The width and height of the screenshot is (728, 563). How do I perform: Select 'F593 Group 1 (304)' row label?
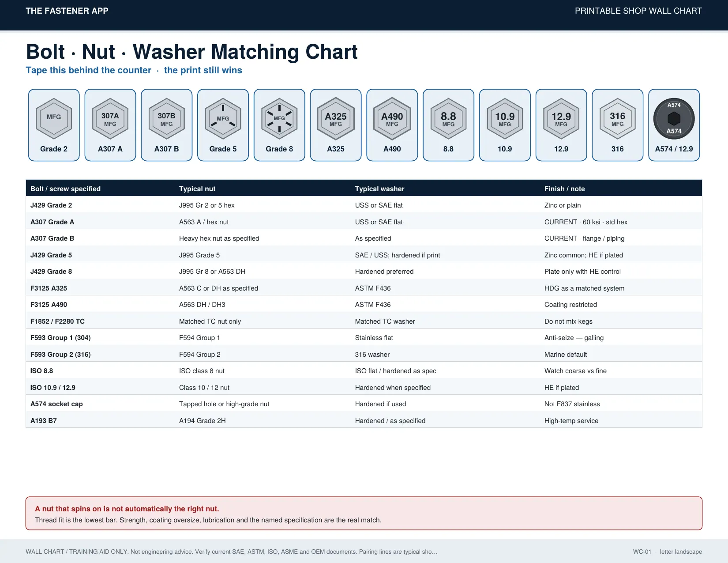[60, 338]
